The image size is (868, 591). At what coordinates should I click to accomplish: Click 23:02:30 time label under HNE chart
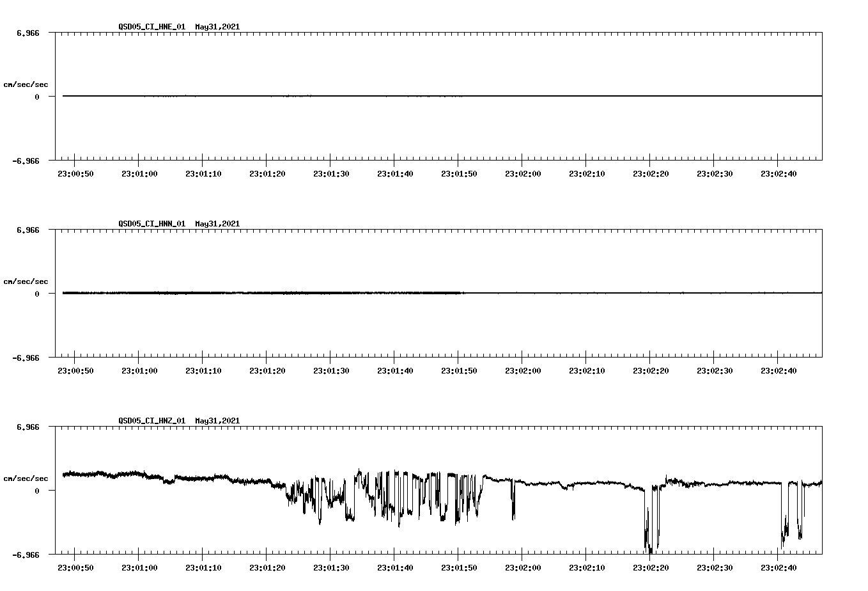715,174
